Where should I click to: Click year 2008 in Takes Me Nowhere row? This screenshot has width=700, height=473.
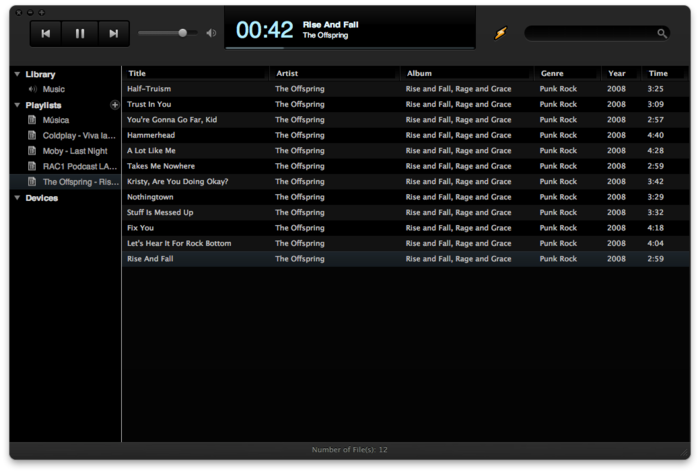(x=616, y=166)
